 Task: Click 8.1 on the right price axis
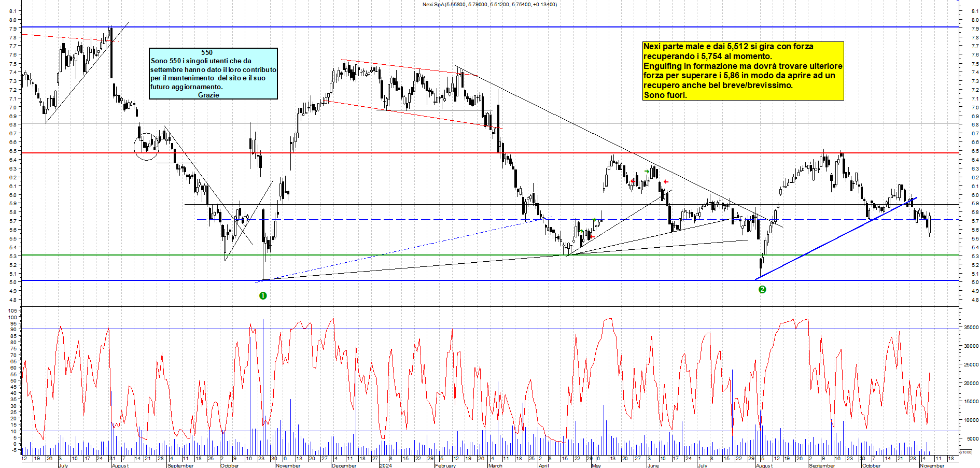(x=975, y=11)
